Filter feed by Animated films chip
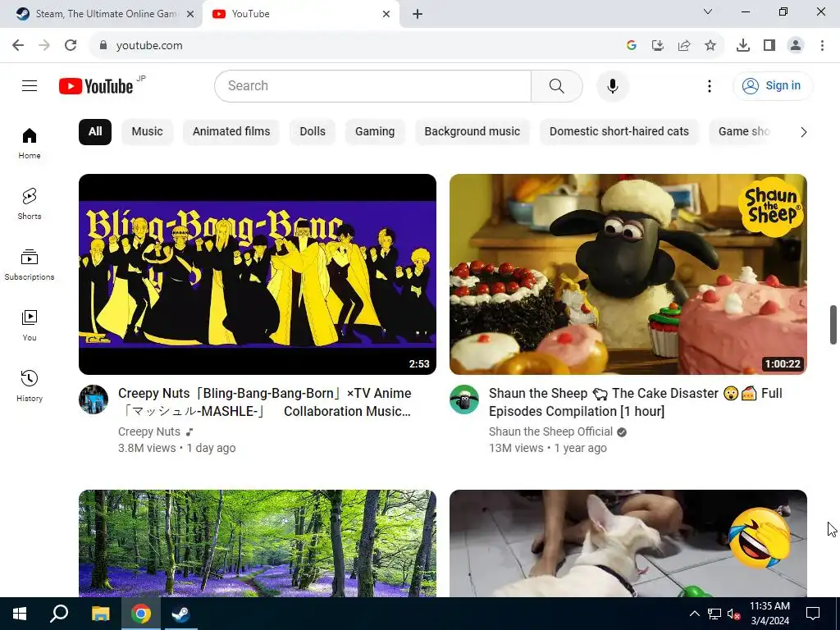Image resolution: width=840 pixels, height=630 pixels. click(231, 132)
